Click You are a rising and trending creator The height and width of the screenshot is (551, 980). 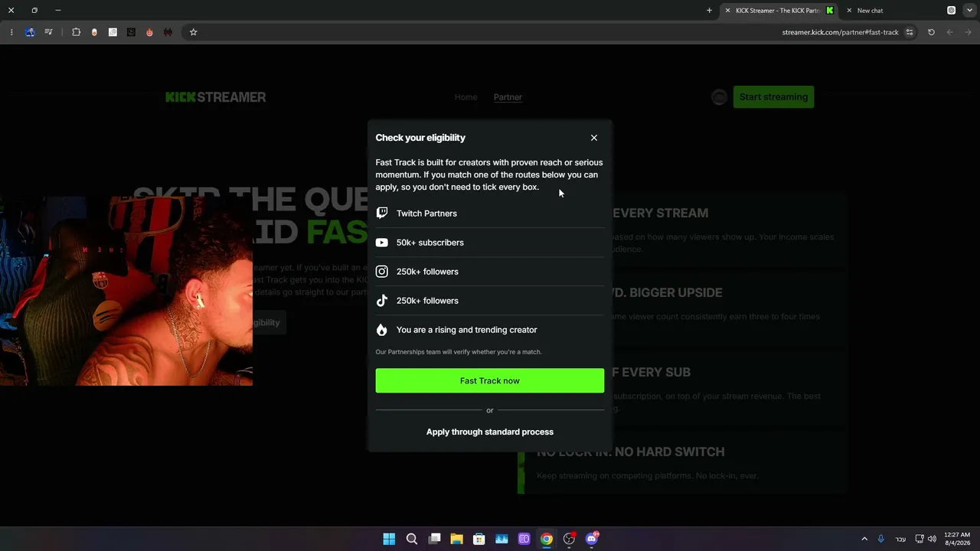click(x=467, y=330)
